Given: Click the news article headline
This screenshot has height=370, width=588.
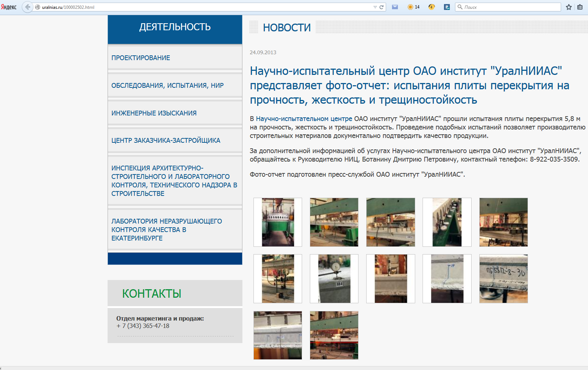Looking at the screenshot, I should click(x=410, y=85).
